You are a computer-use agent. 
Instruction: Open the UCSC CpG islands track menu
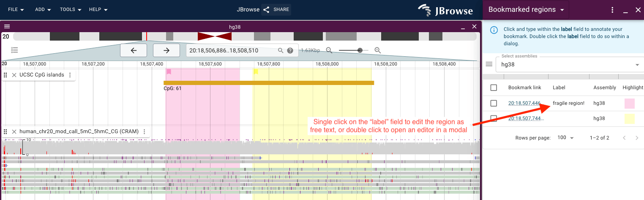point(70,75)
